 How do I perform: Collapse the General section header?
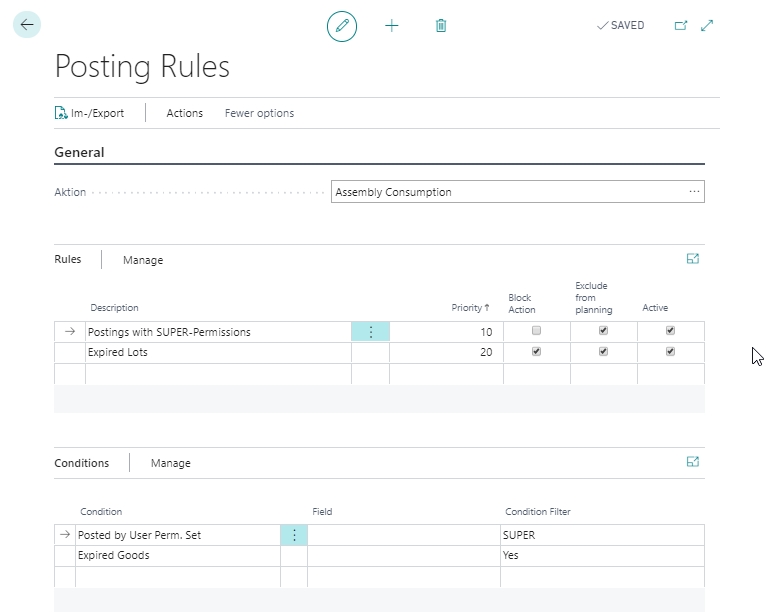point(79,152)
